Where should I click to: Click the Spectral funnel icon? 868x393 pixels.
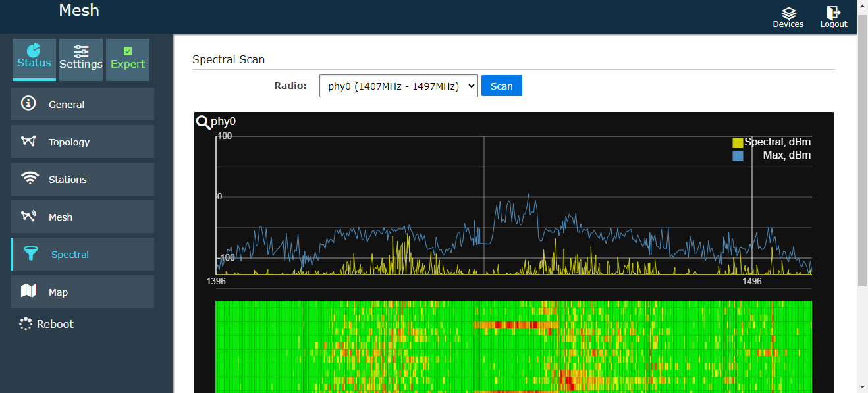[30, 254]
